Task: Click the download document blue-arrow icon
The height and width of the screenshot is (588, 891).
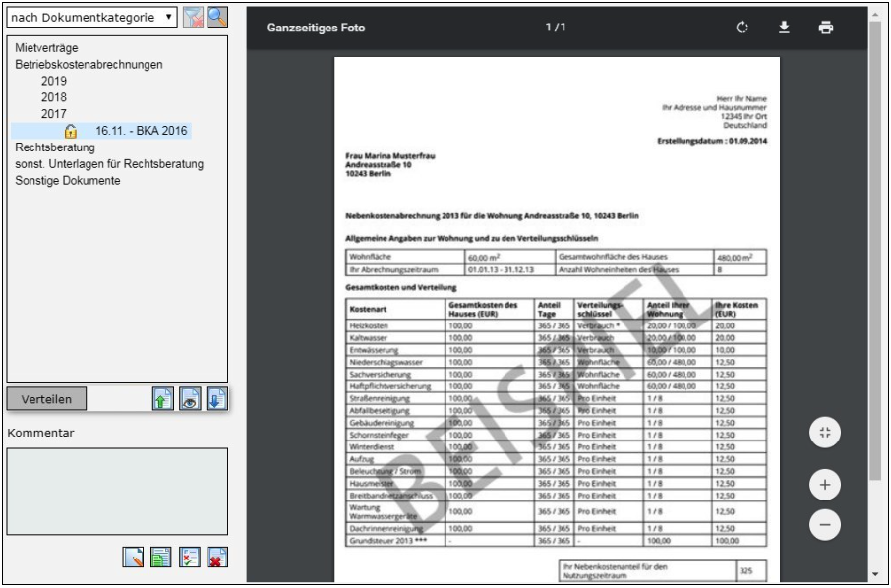Action: (217, 399)
